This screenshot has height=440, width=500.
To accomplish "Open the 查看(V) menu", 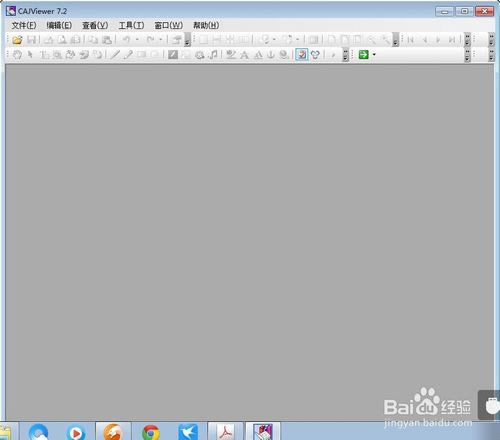I will pyautogui.click(x=95, y=25).
